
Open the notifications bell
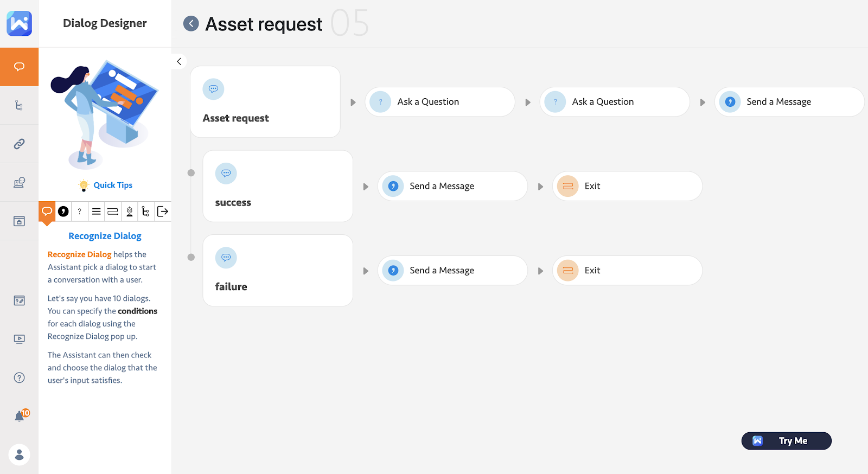20,416
